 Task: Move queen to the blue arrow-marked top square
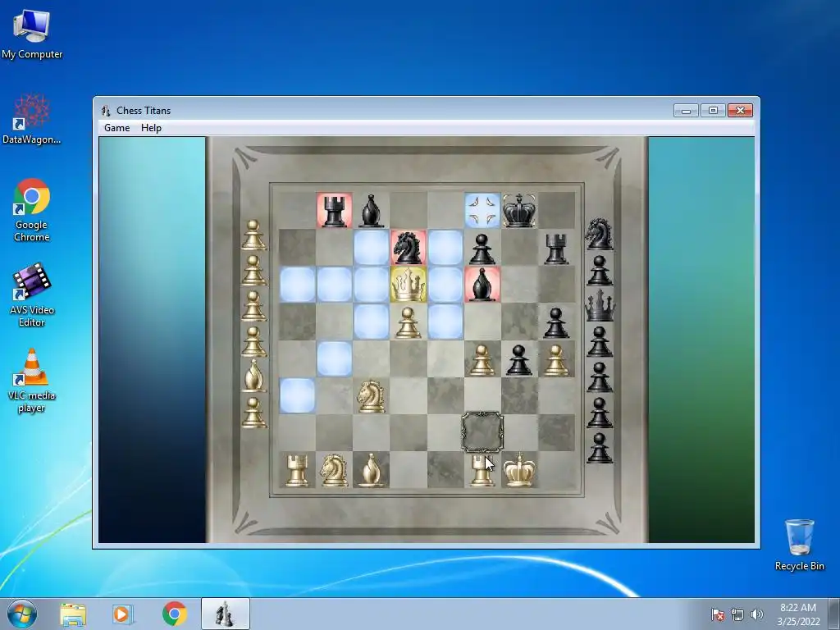tap(482, 211)
